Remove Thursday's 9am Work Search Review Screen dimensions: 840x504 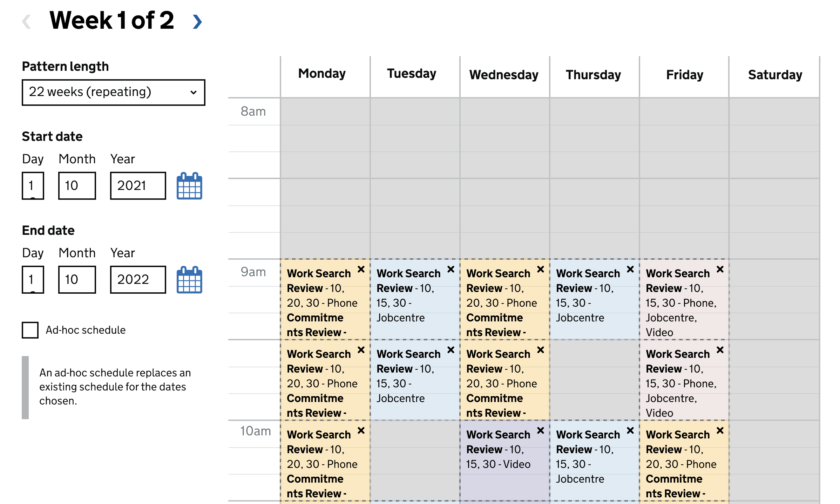[630, 269]
